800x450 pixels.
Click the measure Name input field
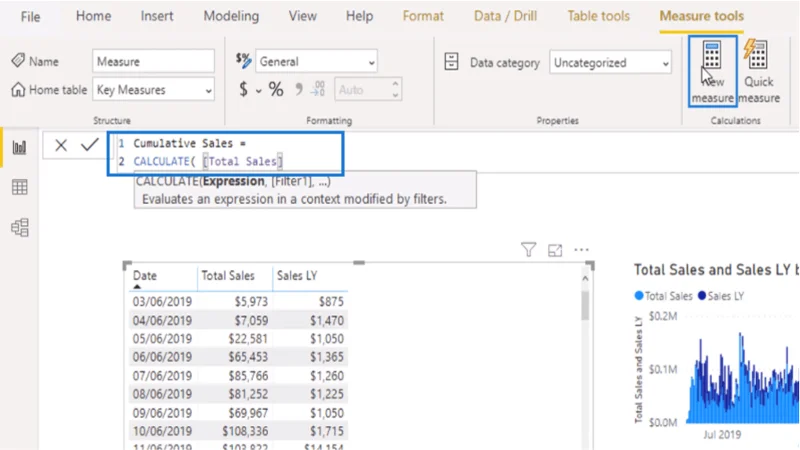pyautogui.click(x=153, y=61)
